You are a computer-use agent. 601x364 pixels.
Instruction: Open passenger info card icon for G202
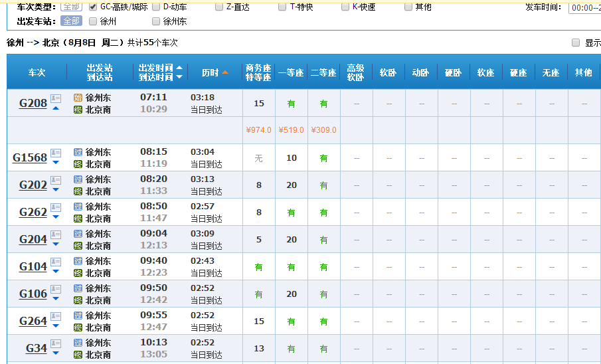pos(56,180)
